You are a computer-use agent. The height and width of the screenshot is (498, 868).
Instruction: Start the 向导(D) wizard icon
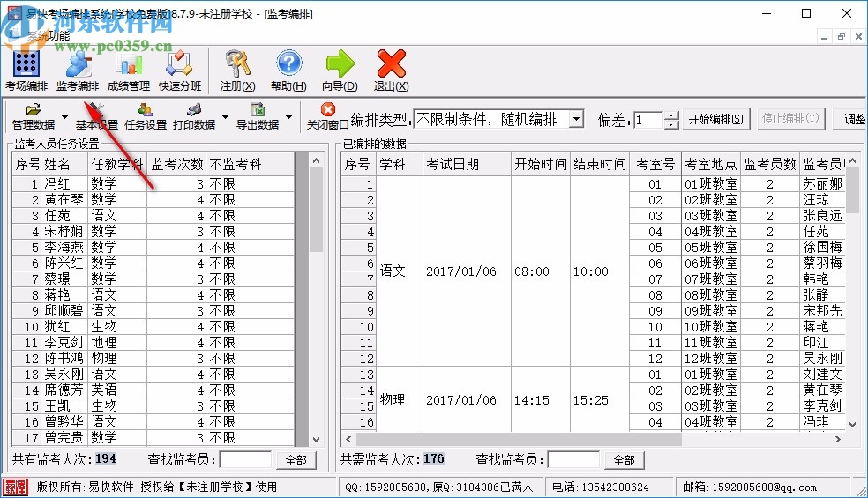click(x=340, y=63)
